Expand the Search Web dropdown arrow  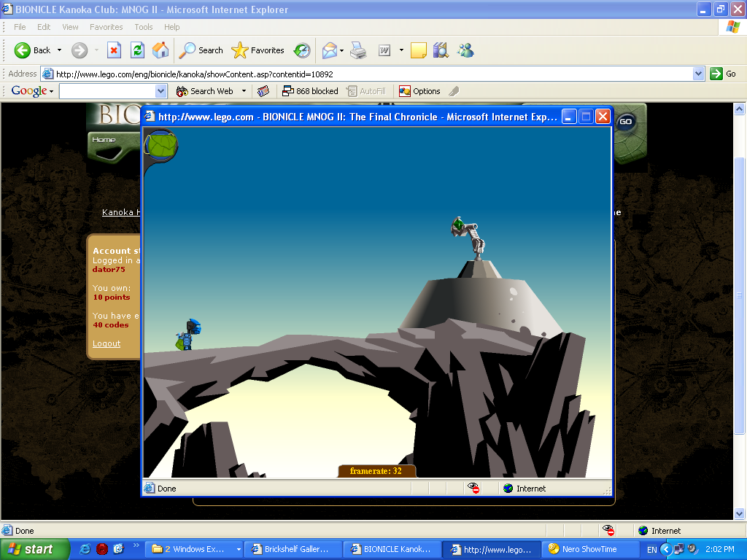tap(244, 91)
